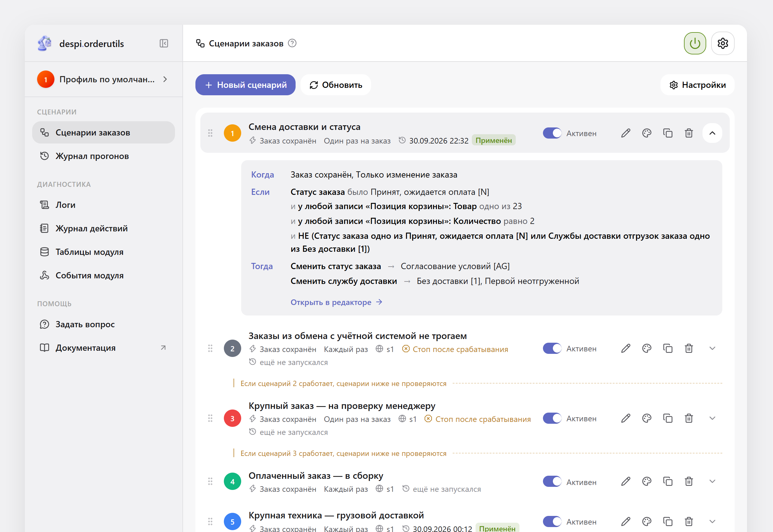773x532 pixels.
Task: Edit scenario 'Заказы из обмена' pencil icon
Action: click(x=626, y=349)
